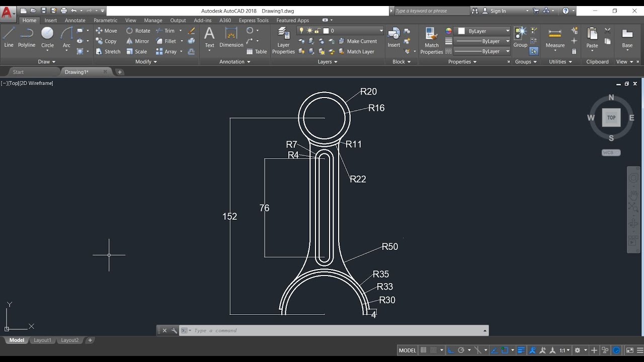644x362 pixels.
Task: Open the annotation scale 1:1 dropdown
Action: click(565, 350)
